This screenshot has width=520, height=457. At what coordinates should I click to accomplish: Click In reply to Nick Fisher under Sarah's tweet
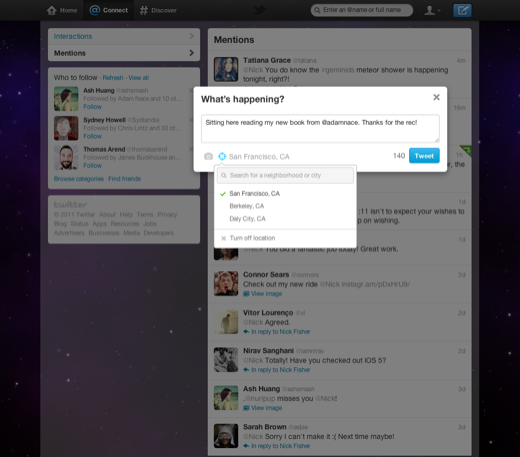[x=277, y=446]
